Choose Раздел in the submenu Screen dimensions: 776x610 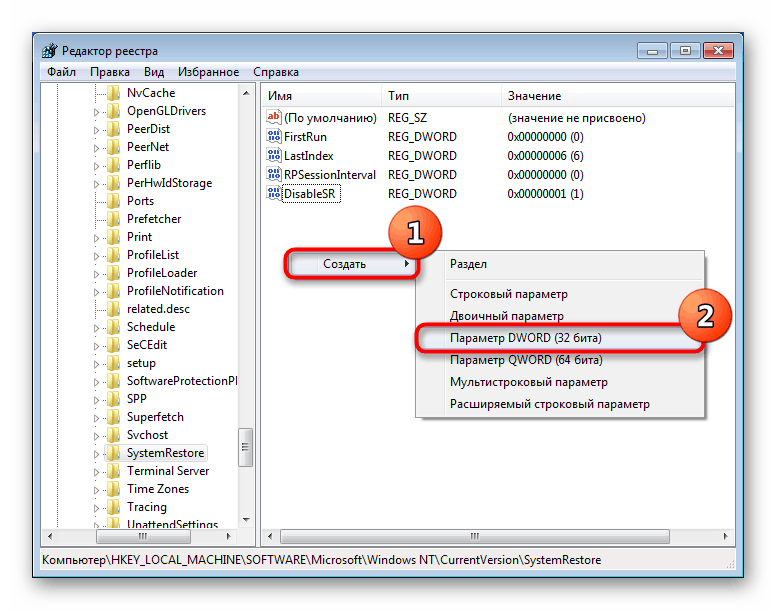560,264
